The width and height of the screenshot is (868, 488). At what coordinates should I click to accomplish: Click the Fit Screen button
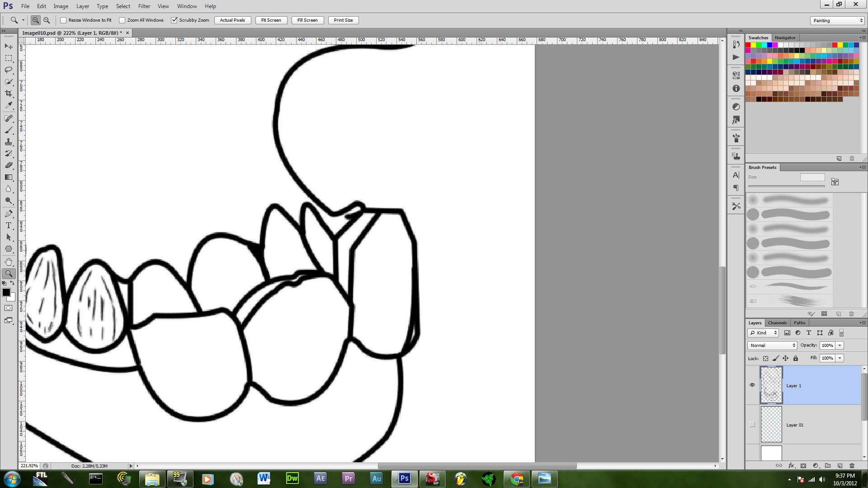[271, 20]
